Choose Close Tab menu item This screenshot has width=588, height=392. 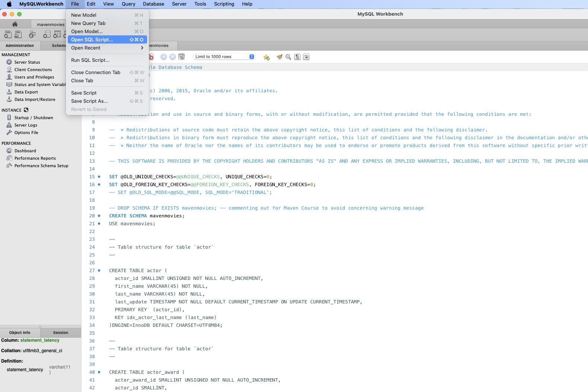(107, 80)
